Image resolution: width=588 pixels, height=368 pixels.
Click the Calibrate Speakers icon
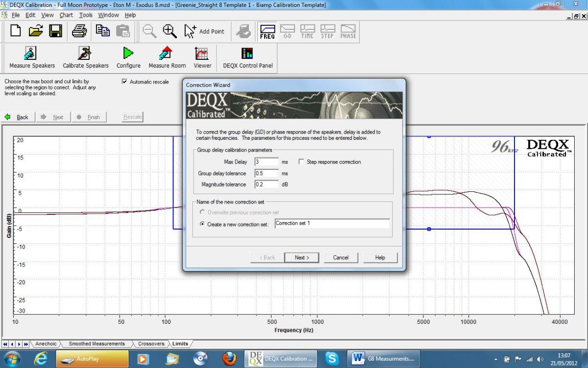pos(86,57)
